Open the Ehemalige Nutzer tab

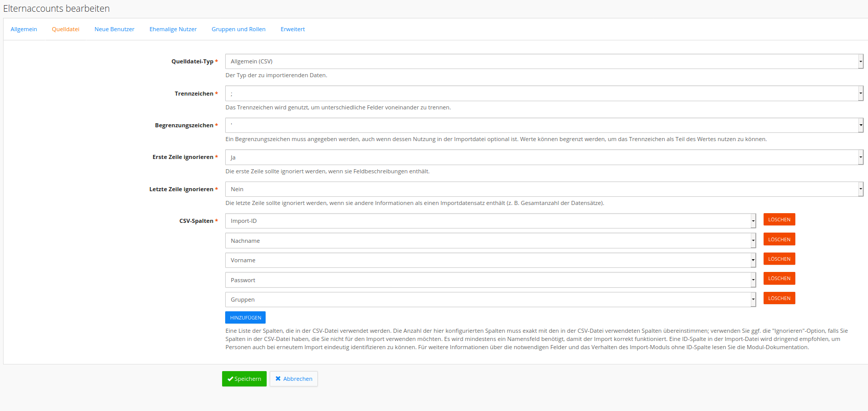click(x=173, y=29)
